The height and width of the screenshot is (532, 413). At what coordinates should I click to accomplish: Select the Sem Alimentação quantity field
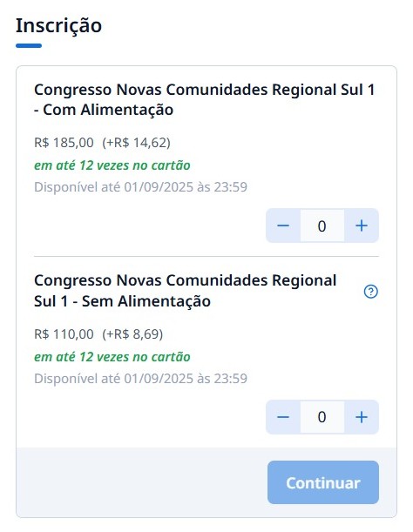322,417
